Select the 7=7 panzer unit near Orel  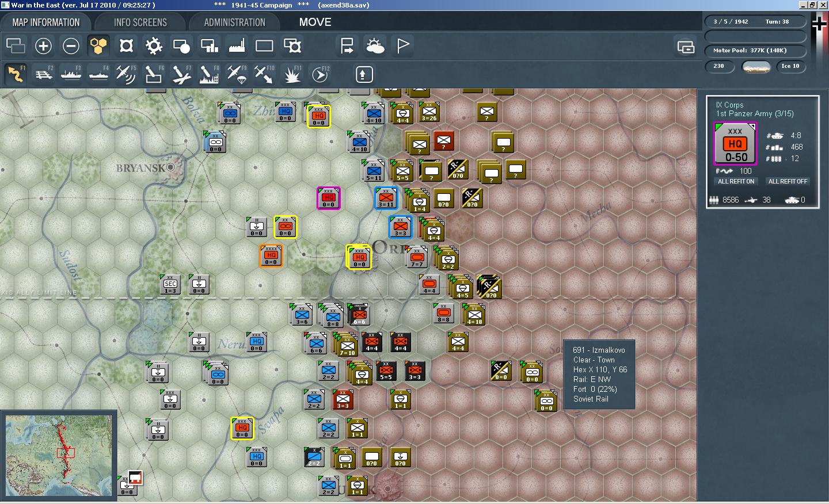pyautogui.click(x=417, y=257)
